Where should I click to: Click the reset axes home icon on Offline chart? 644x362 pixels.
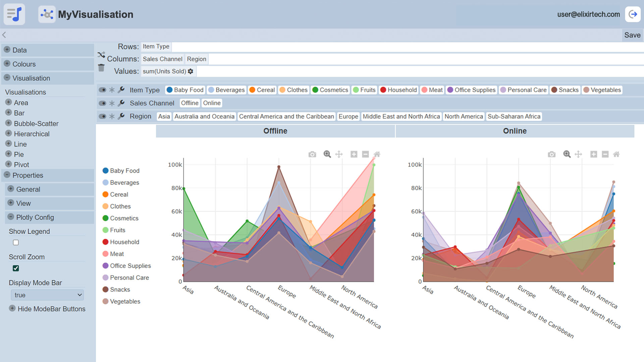(x=377, y=154)
